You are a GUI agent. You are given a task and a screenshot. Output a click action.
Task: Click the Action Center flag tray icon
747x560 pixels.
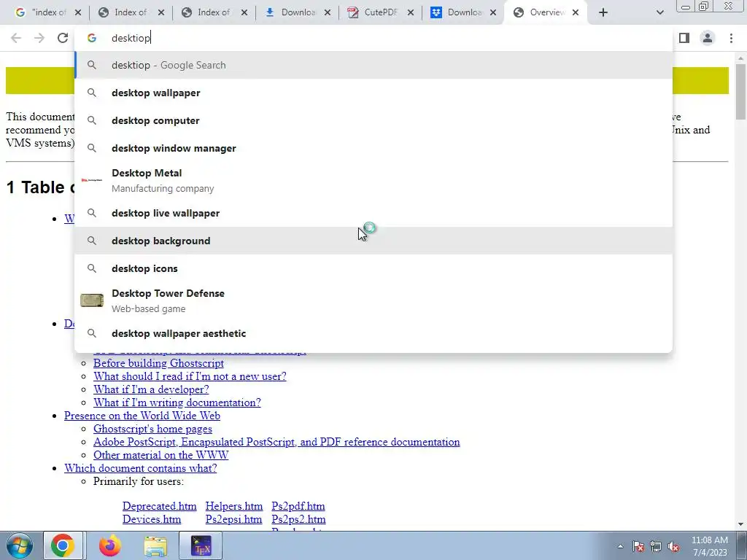638,547
